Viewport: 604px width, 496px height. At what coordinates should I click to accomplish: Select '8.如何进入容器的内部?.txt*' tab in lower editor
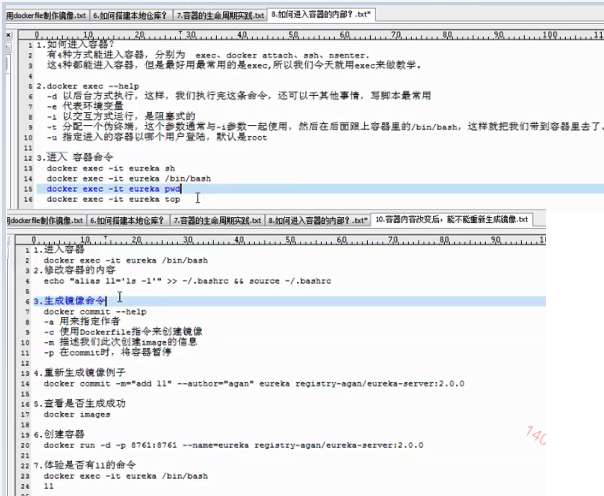(x=317, y=220)
